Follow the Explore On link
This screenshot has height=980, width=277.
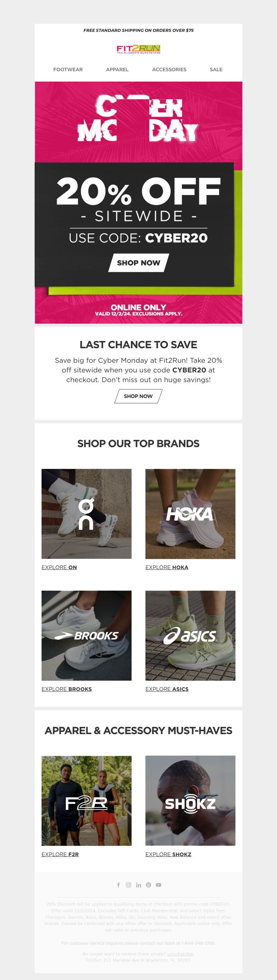[x=59, y=567]
